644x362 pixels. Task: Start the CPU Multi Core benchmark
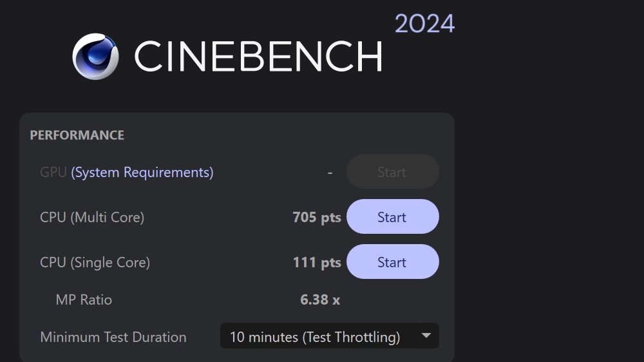pos(392,217)
